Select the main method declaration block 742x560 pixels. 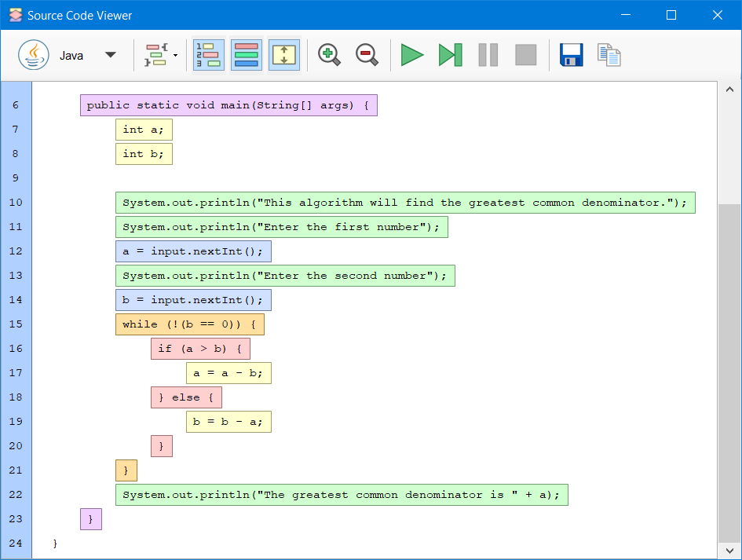[x=227, y=104]
